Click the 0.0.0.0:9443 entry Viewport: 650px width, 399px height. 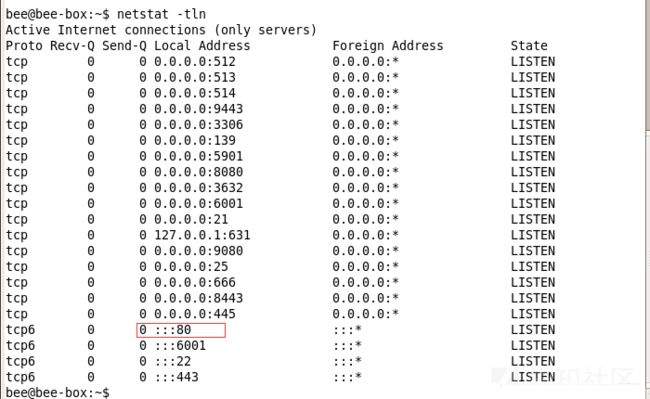point(199,109)
